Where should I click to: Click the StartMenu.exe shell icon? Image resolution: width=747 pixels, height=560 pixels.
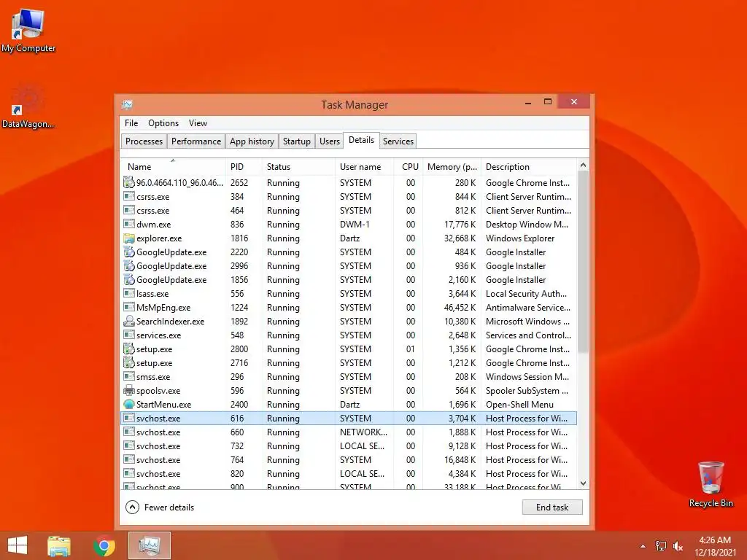128,404
